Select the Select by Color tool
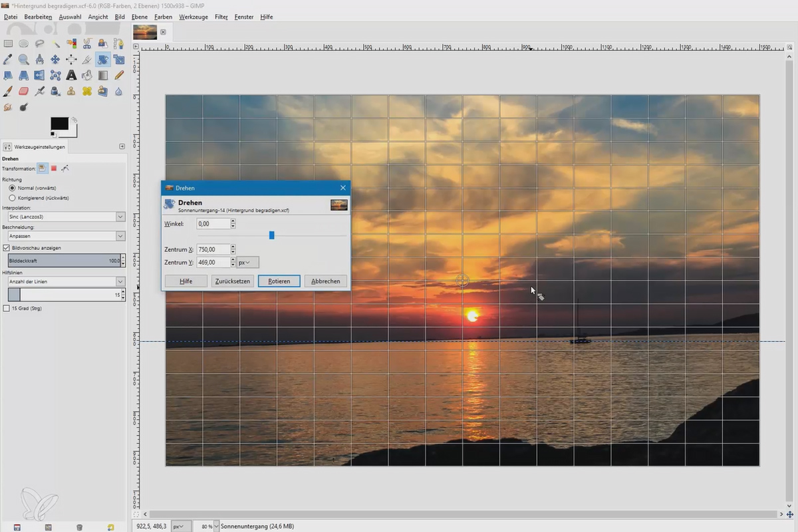 [x=71, y=43]
